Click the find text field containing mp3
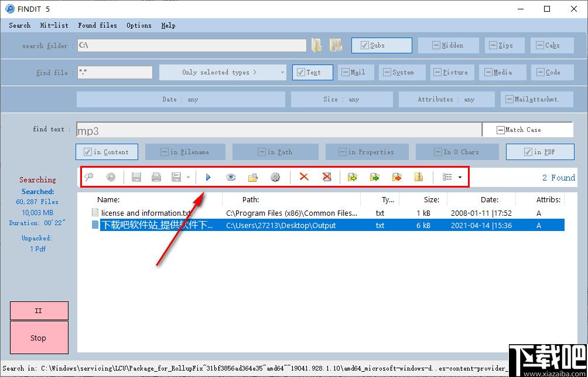 (279, 130)
